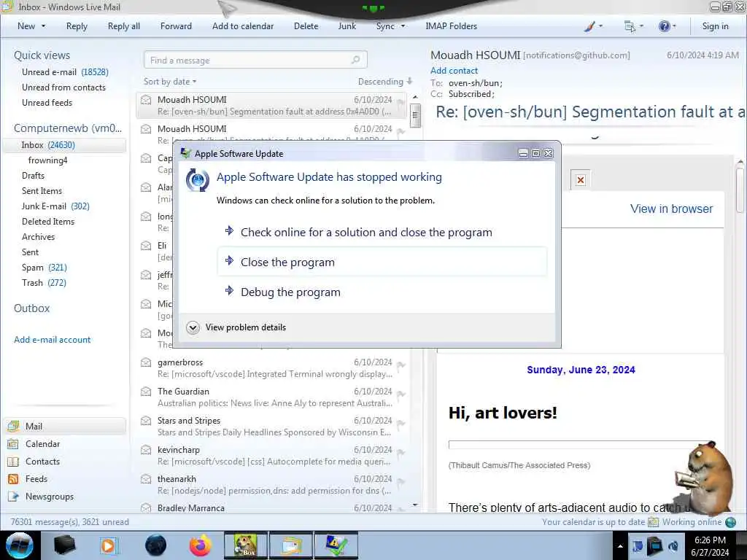Flag The Guardian message
This screenshot has width=747, height=560.
pos(400,394)
